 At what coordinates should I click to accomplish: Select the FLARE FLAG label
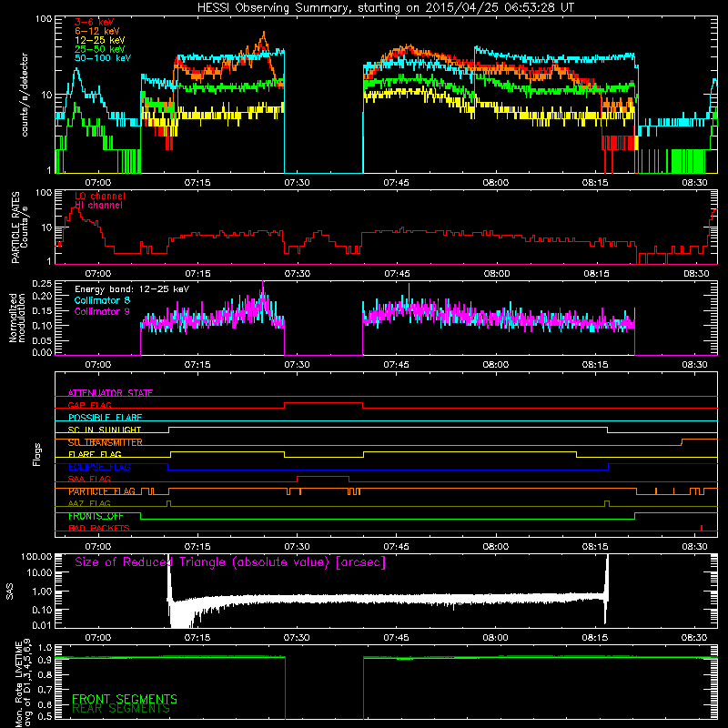[x=95, y=454]
